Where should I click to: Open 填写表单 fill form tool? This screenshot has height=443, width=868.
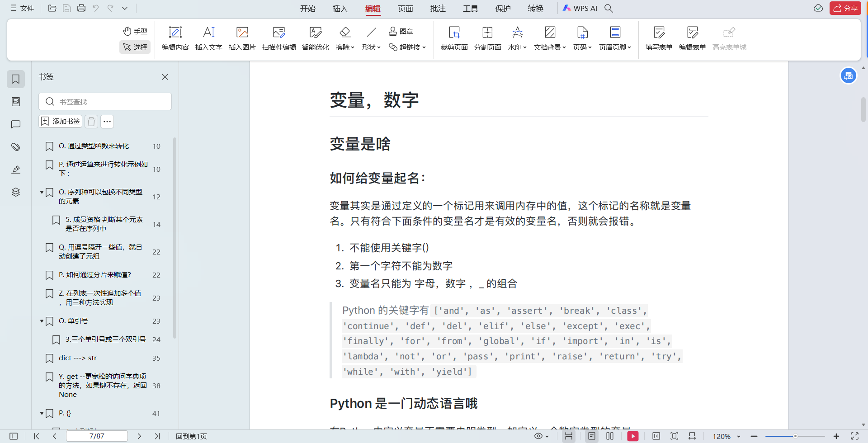pos(659,38)
